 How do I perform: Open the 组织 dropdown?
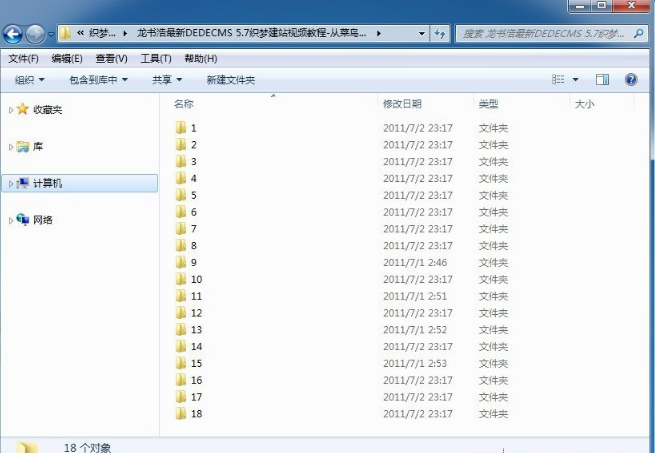click(30, 79)
